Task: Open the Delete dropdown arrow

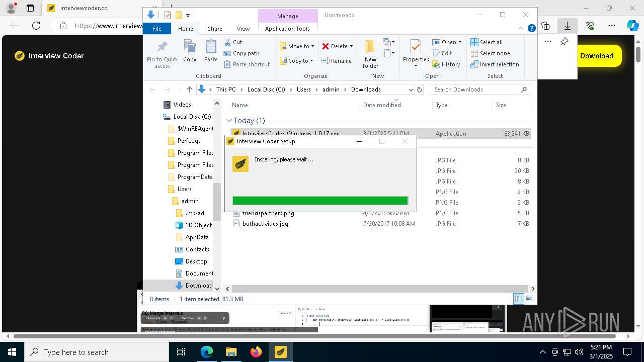Action: click(x=351, y=46)
